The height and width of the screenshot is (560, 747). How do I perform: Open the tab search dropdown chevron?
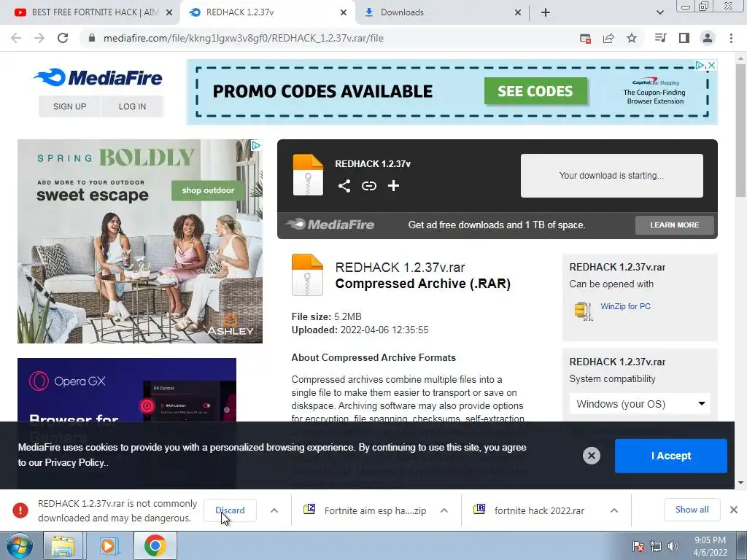click(x=659, y=12)
